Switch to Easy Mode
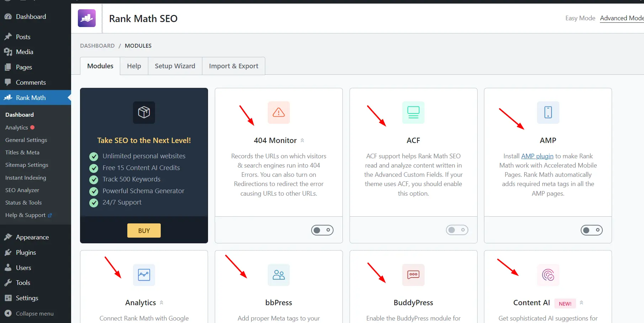 tap(580, 18)
